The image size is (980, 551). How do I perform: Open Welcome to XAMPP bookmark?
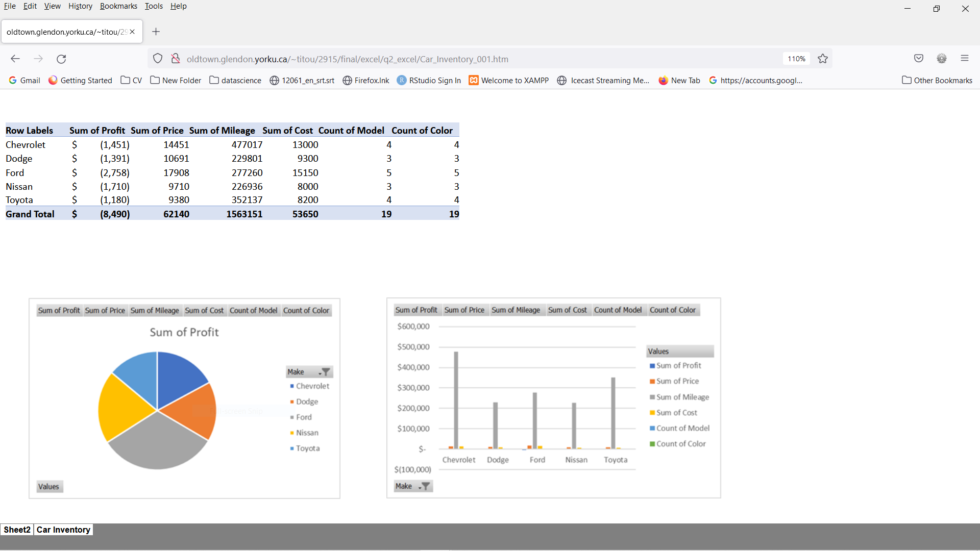tap(509, 80)
